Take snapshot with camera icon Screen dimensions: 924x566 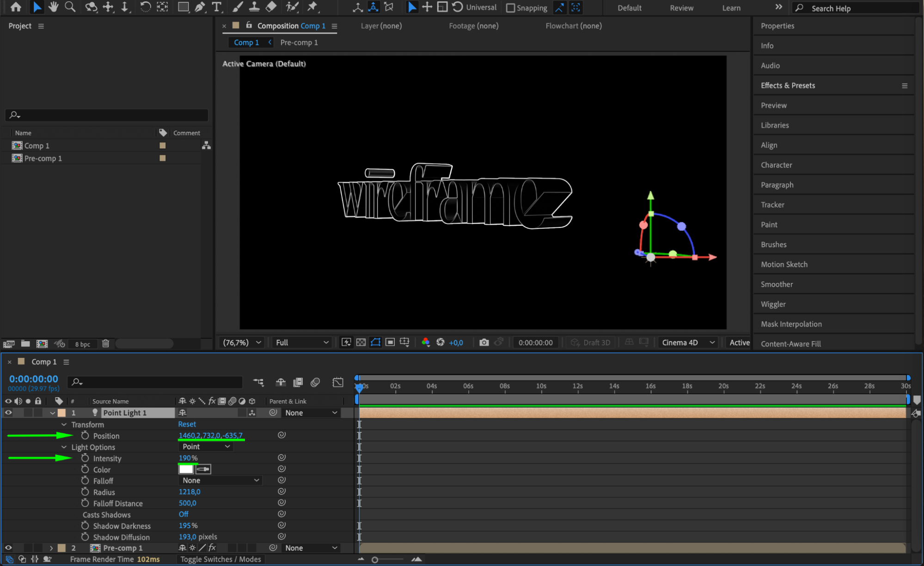click(x=484, y=342)
